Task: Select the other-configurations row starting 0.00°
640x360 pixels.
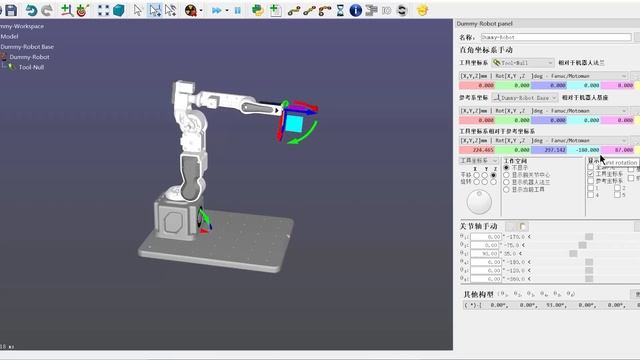Action: click(551, 305)
